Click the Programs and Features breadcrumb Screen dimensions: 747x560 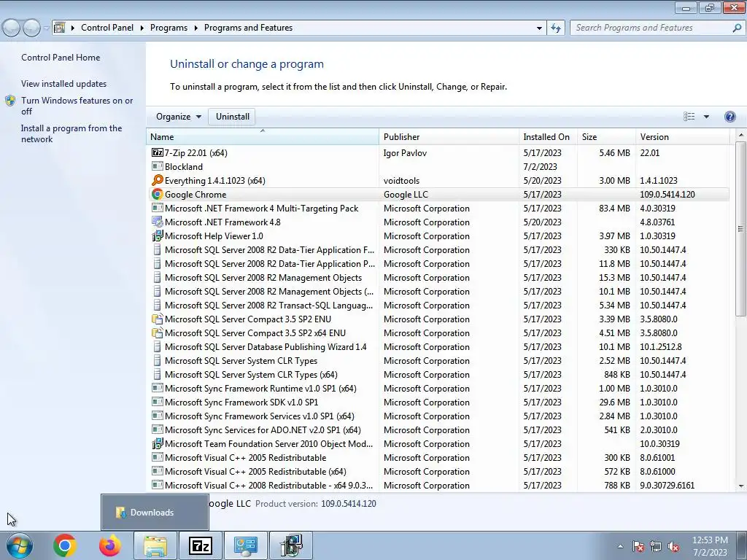coord(248,28)
